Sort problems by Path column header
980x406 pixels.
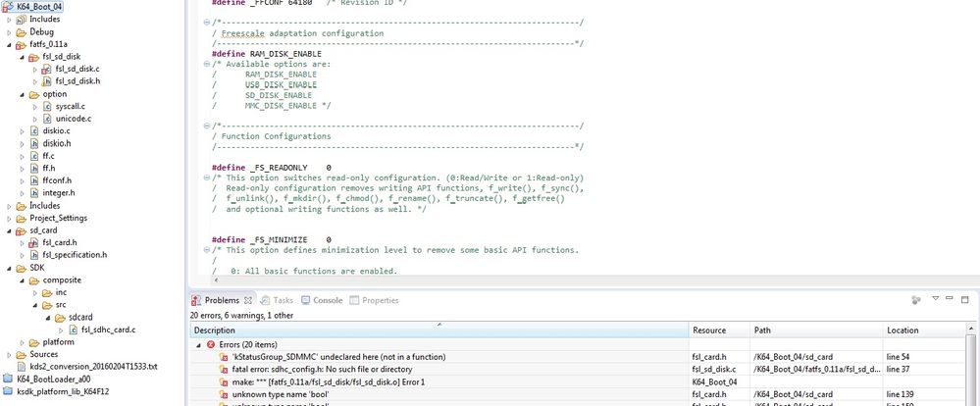(x=816, y=330)
